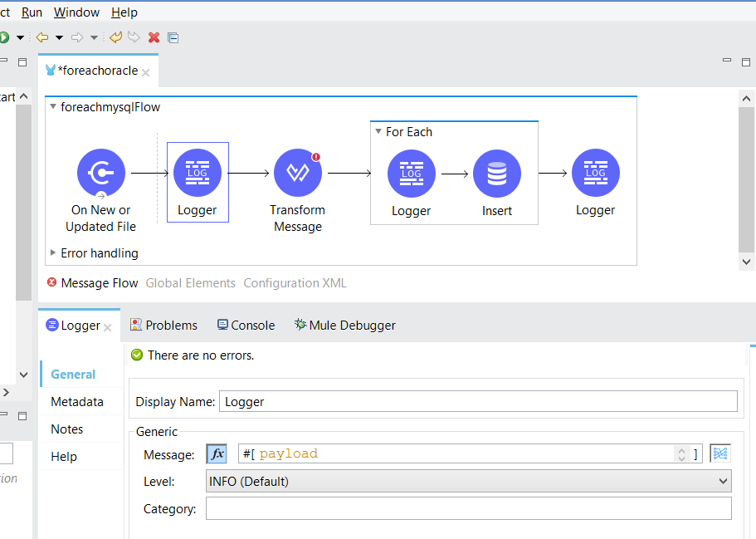Open the Metadata section of Logger properties
The width and height of the screenshot is (756, 539).
tap(77, 402)
